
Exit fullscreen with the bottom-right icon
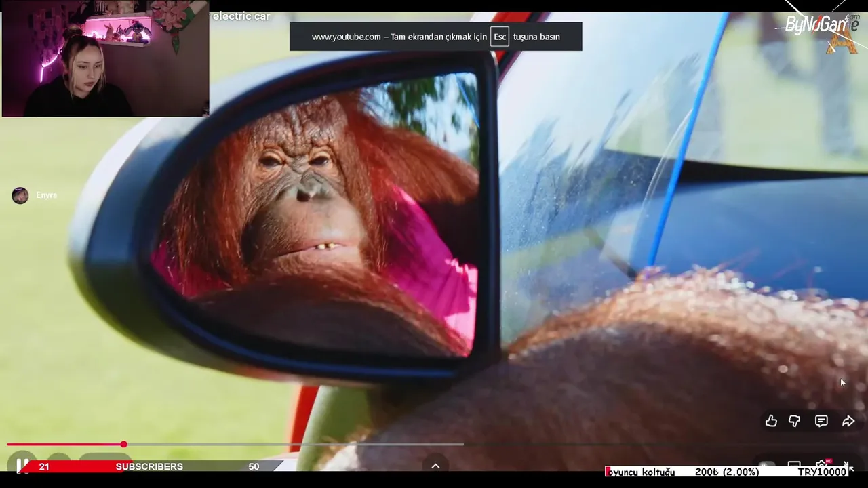pos(848,467)
